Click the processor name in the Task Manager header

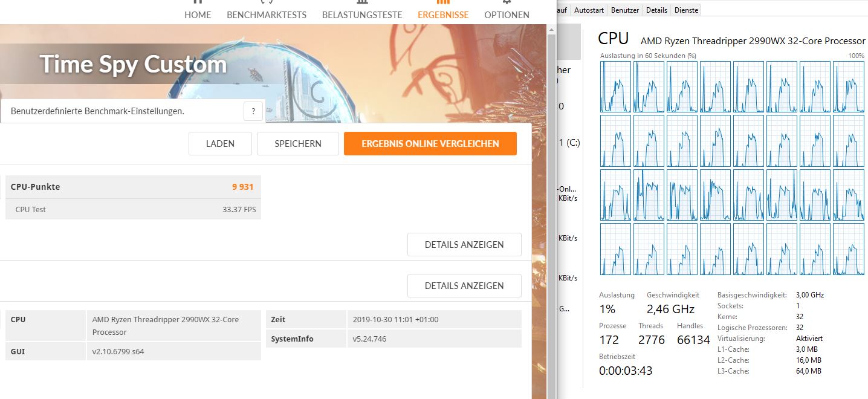coord(753,41)
